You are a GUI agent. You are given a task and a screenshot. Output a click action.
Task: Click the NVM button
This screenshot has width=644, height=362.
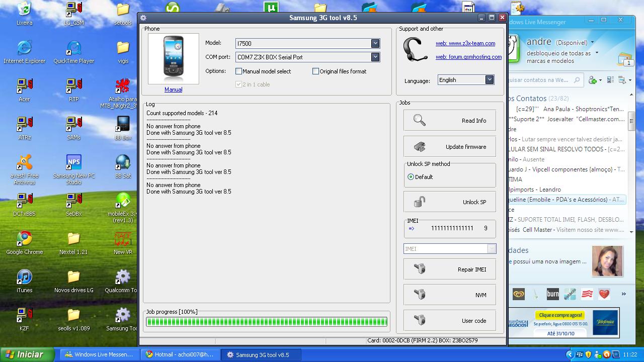pyautogui.click(x=449, y=295)
